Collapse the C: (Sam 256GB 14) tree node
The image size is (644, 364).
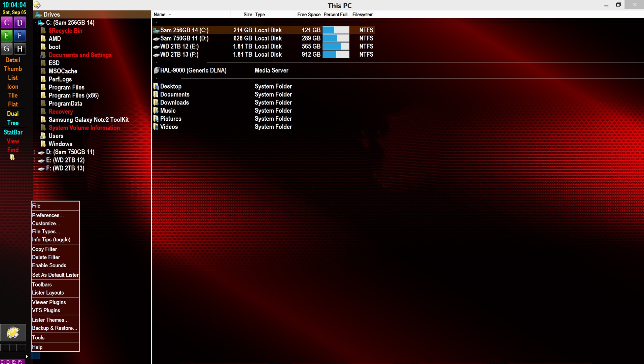[35, 23]
